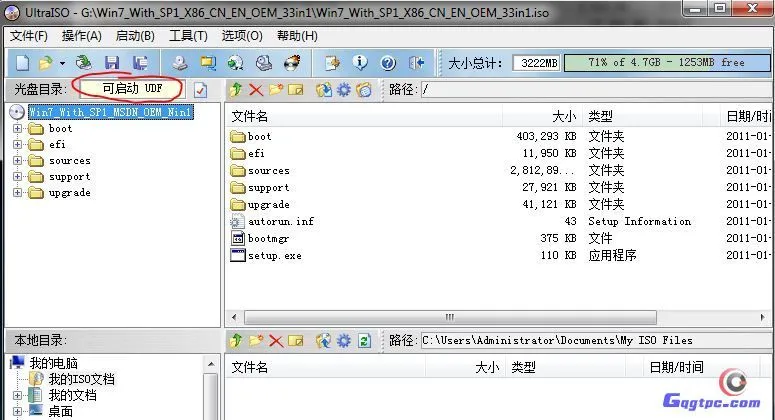This screenshot has width=775, height=420.
Task: Expand the 我的文档 tree node
Action: [17, 395]
